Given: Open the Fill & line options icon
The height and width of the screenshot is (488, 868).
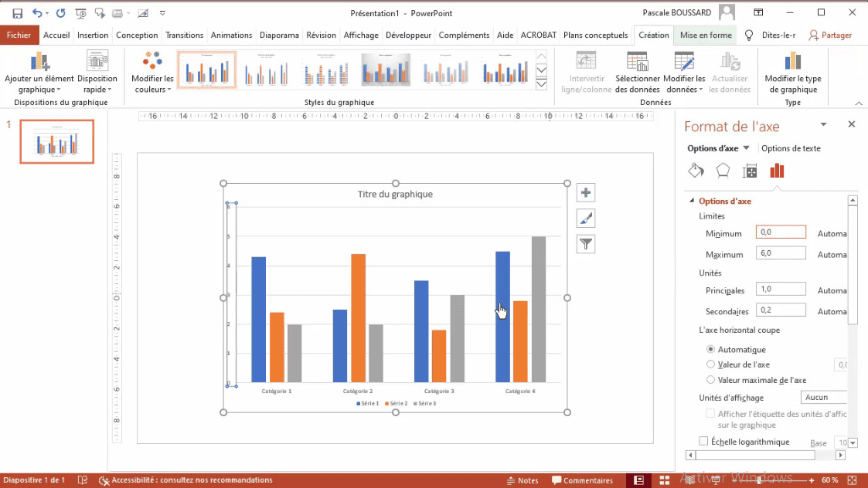Looking at the screenshot, I should click(695, 170).
